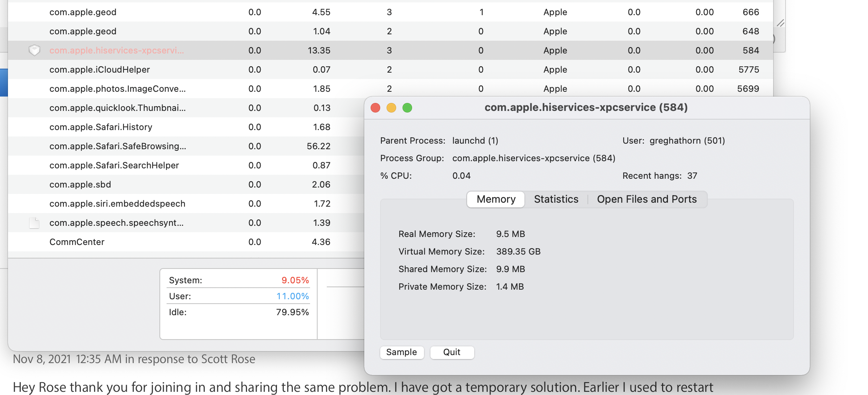Select the com.apple.iCloudHelper process row
Image resolution: width=868 pixels, height=395 pixels.
[100, 69]
